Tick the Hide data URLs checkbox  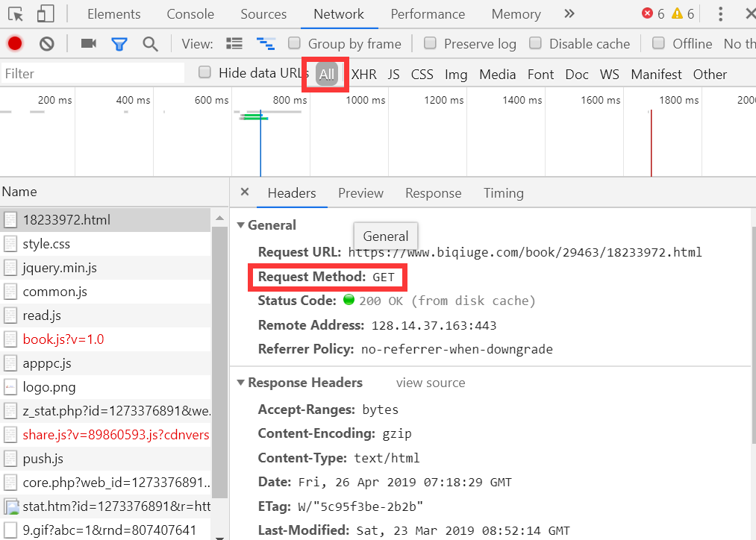[x=205, y=72]
